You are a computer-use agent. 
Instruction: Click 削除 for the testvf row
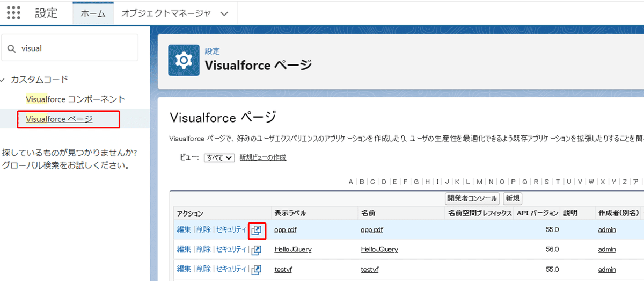tap(203, 269)
